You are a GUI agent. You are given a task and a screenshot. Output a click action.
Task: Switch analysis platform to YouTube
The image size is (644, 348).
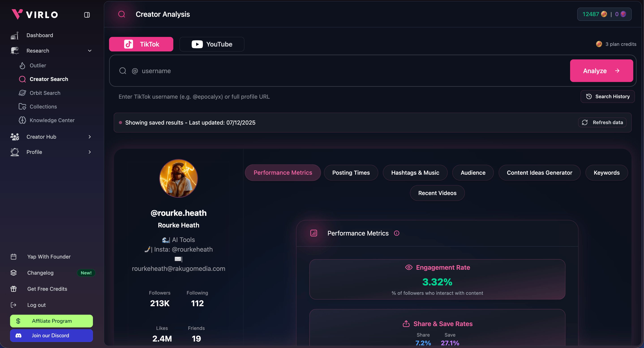pos(212,44)
